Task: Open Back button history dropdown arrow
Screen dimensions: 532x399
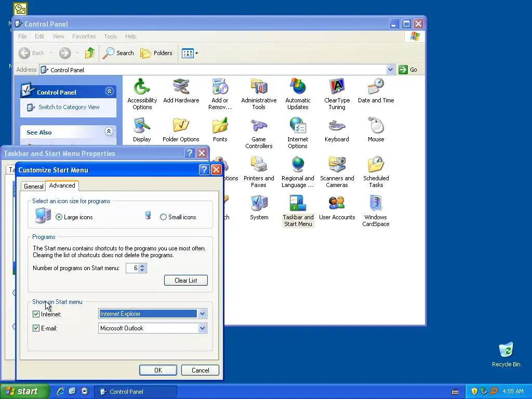Action: (x=51, y=53)
